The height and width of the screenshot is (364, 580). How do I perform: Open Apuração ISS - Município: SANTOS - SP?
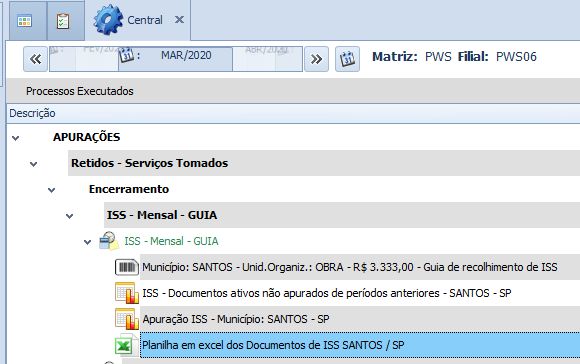[x=236, y=319]
